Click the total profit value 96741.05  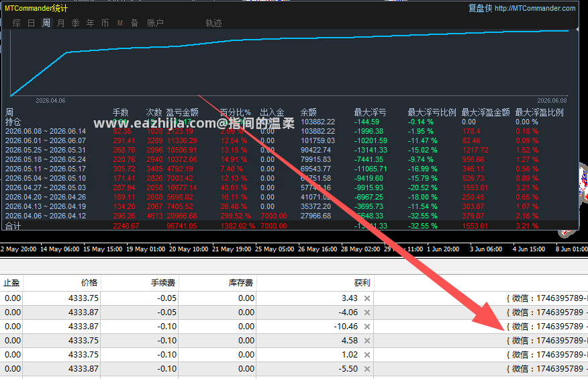coord(182,226)
